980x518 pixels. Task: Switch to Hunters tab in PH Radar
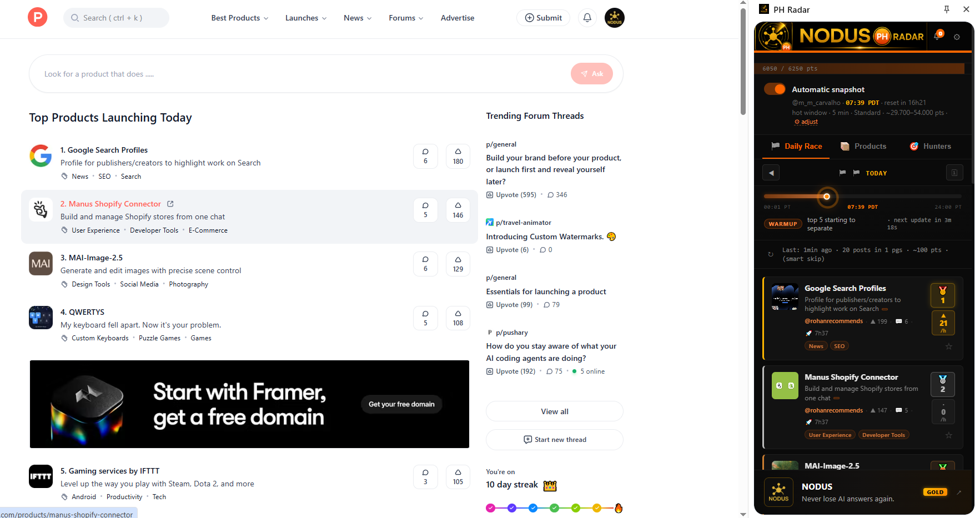(930, 146)
